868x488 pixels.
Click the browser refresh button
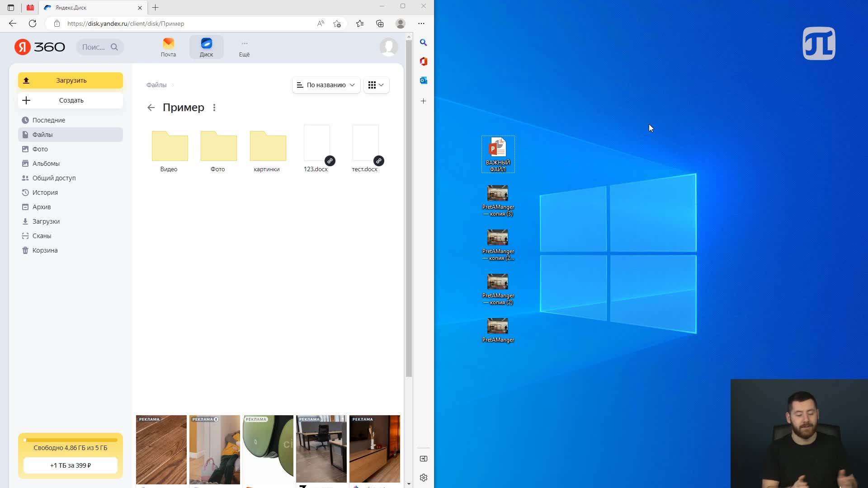[x=33, y=23]
